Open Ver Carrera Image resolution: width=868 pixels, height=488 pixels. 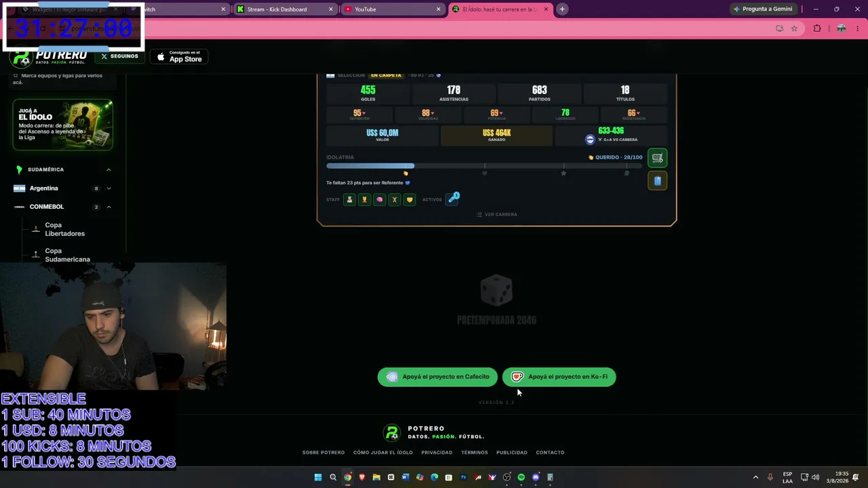tap(496, 214)
